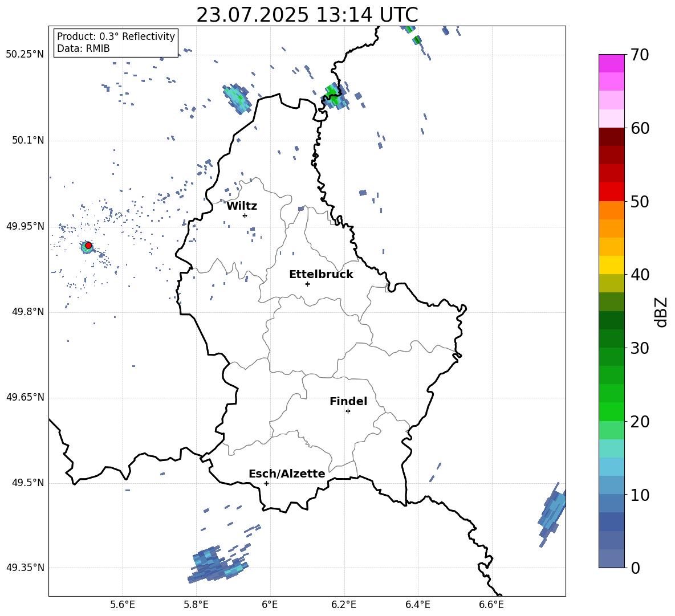Click the 5.8°E longitude label
This screenshot has height=616, width=675.
(x=196, y=605)
